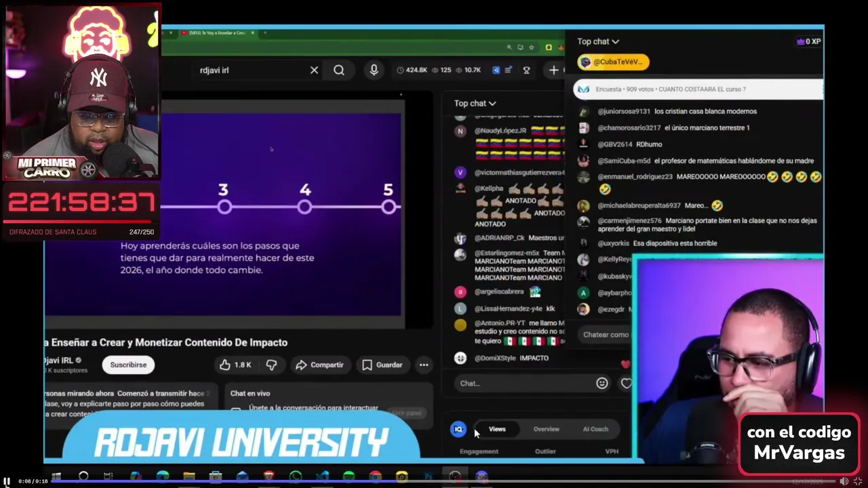The width and height of the screenshot is (868, 488).
Task: Open Windows taskbar search
Action: click(83, 476)
